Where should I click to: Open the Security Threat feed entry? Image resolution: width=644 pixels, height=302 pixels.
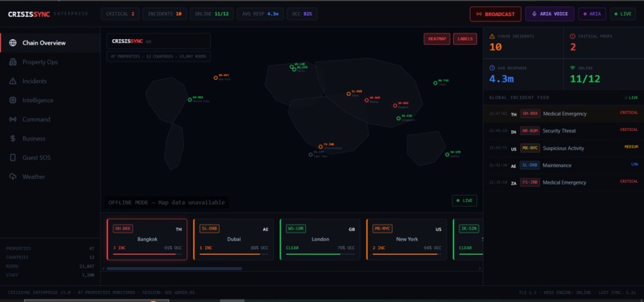pos(563,131)
